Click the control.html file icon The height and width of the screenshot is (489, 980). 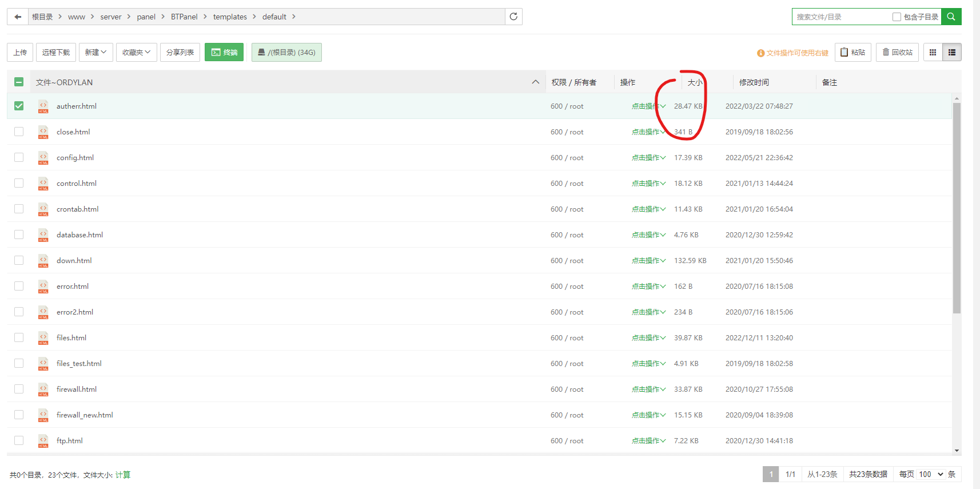[x=43, y=184]
